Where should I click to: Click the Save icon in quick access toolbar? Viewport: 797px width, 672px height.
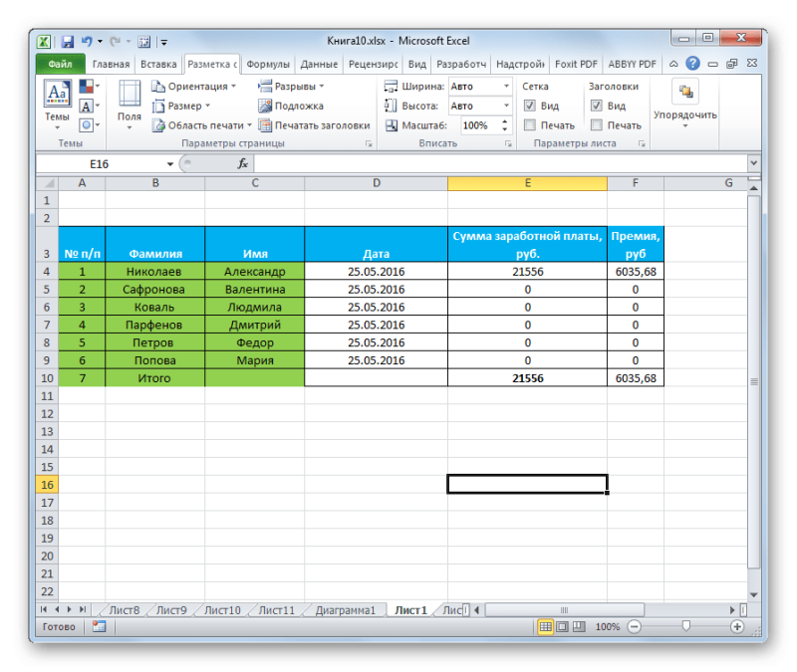67,42
